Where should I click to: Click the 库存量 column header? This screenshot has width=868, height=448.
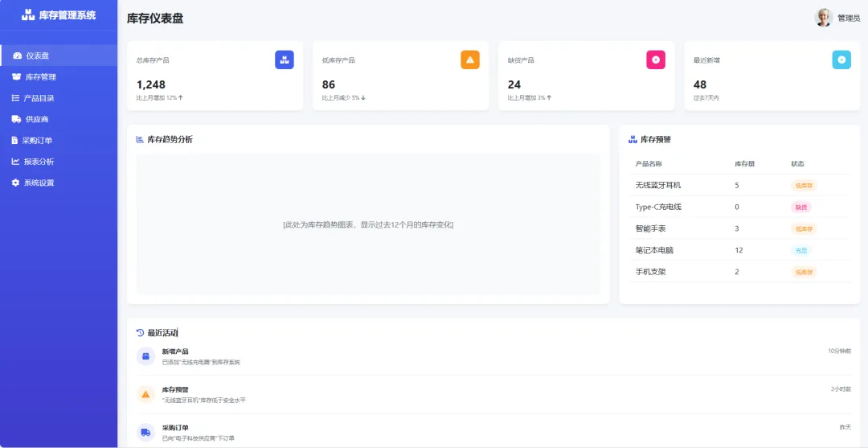[x=744, y=164]
